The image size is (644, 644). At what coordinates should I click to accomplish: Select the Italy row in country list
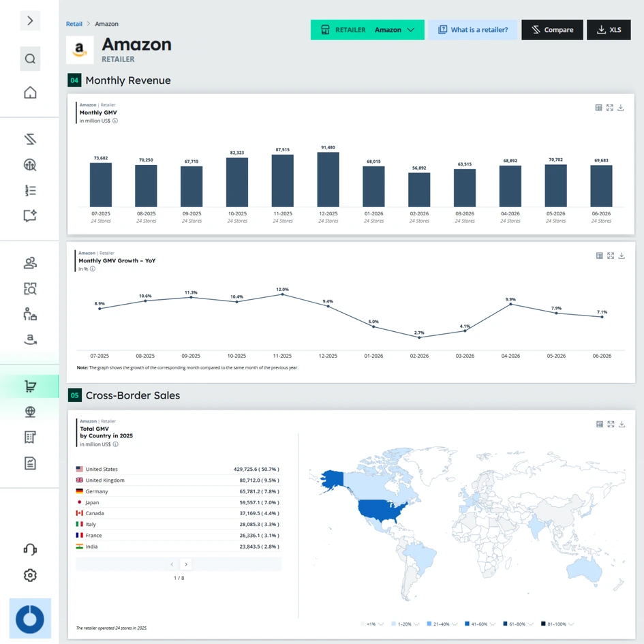[x=179, y=524]
